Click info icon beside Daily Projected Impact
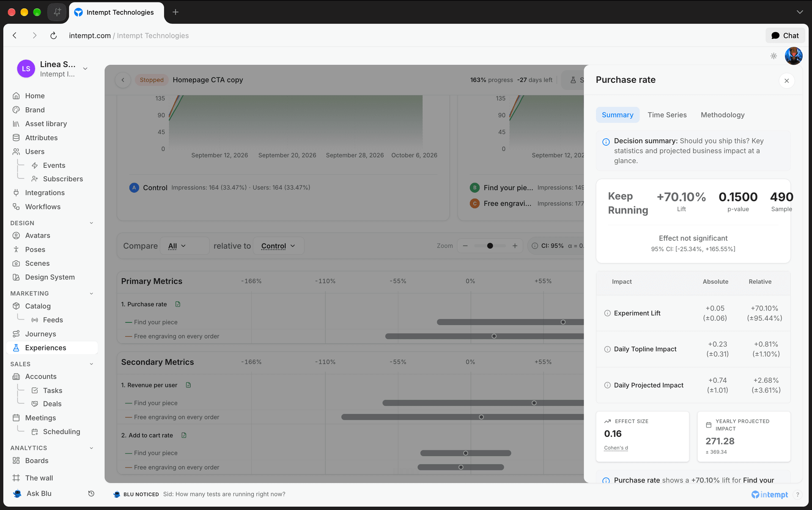The width and height of the screenshot is (812, 510). [x=607, y=385]
